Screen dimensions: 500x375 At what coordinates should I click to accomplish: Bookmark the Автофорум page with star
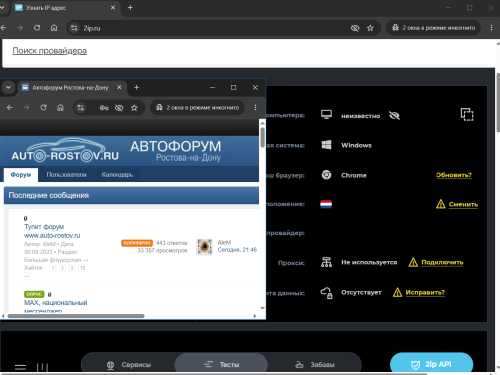(x=134, y=107)
